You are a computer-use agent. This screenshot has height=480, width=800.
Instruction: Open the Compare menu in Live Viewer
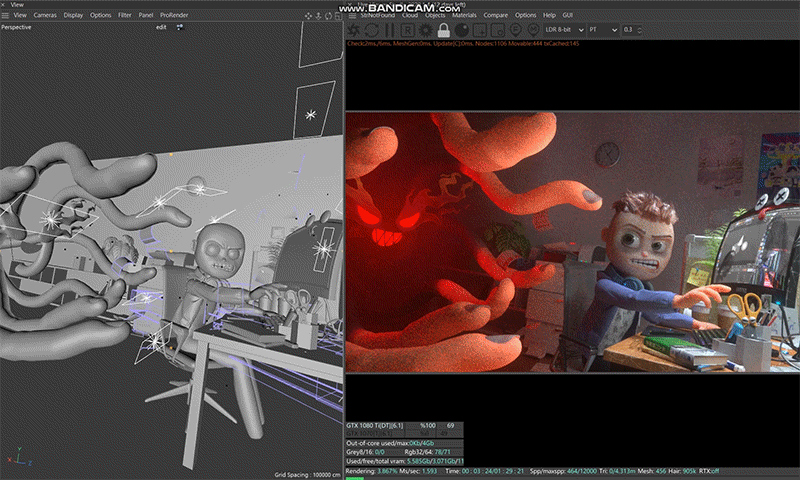(x=496, y=15)
